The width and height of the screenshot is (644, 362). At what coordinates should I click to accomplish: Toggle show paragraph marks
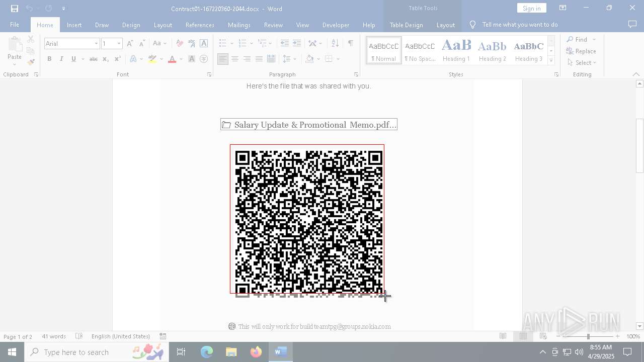click(350, 44)
